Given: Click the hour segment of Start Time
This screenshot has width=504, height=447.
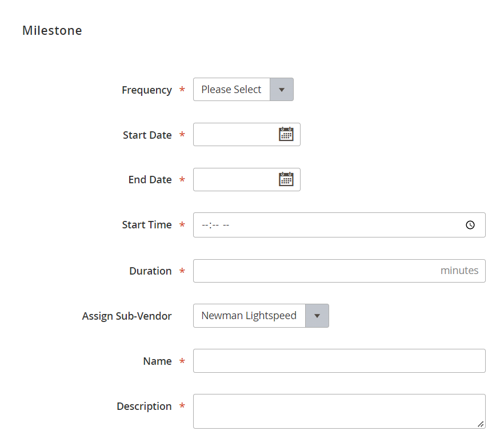Looking at the screenshot, I should click(x=205, y=225).
